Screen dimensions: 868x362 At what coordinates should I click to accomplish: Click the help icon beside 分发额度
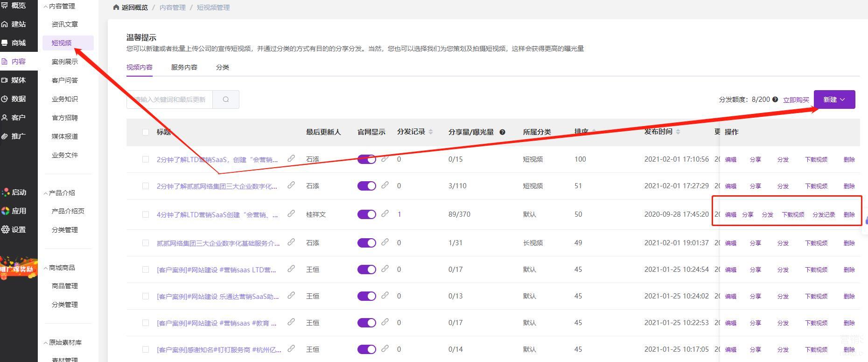775,99
